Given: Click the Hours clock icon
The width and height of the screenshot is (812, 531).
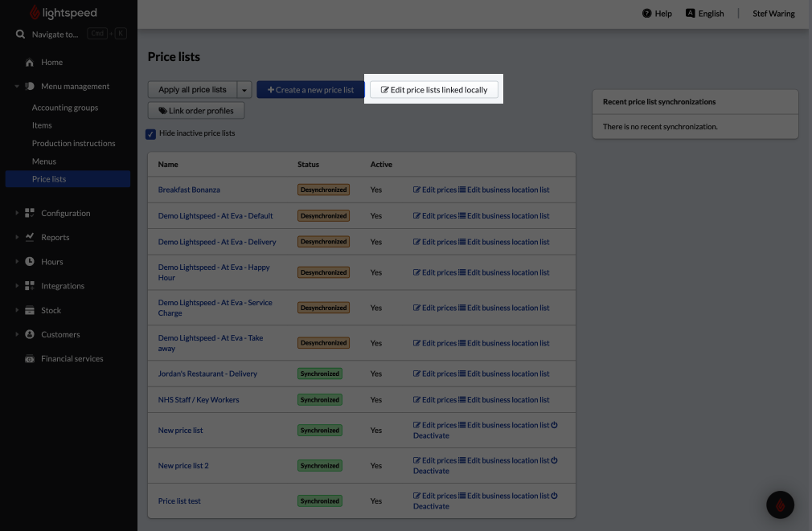Looking at the screenshot, I should [x=30, y=261].
